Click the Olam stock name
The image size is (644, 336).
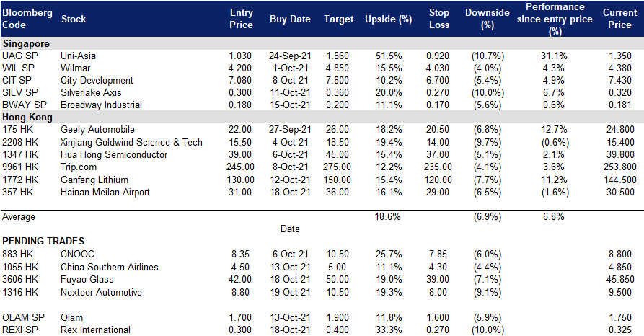coord(71,317)
